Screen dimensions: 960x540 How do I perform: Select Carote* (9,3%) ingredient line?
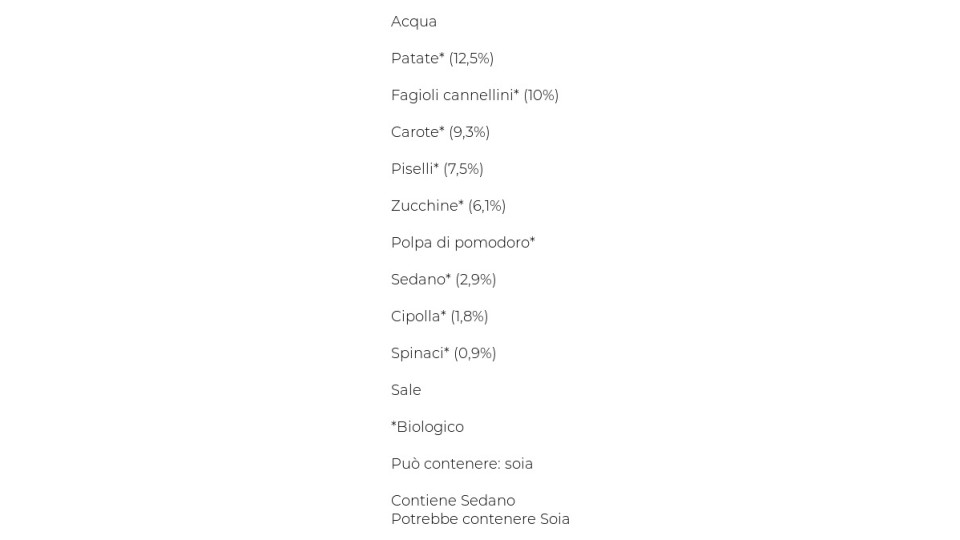[440, 132]
